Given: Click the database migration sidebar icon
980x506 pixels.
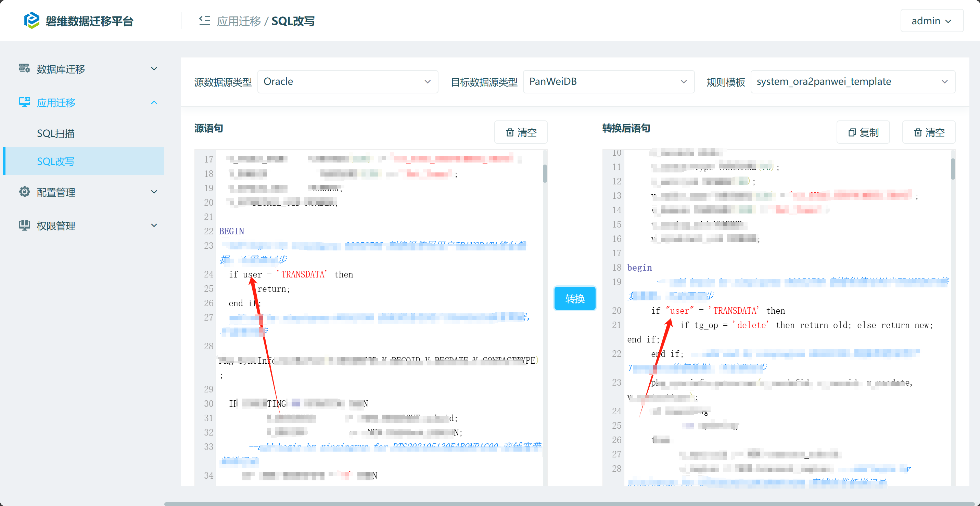Looking at the screenshot, I should pyautogui.click(x=24, y=69).
